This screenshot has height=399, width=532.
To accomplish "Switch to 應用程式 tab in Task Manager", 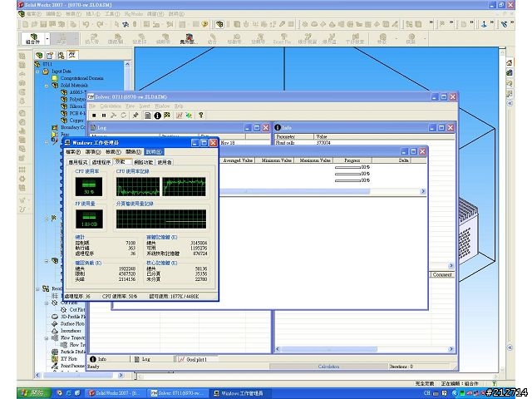I will 77,162.
